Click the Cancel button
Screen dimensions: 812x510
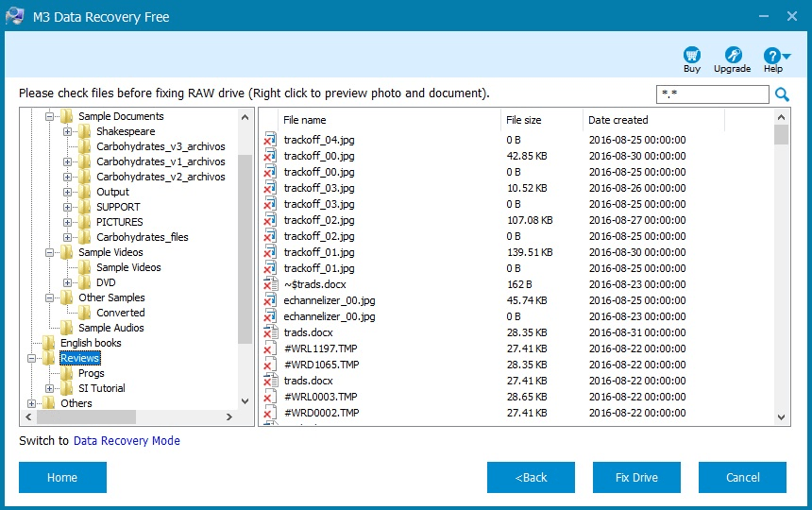[743, 477]
